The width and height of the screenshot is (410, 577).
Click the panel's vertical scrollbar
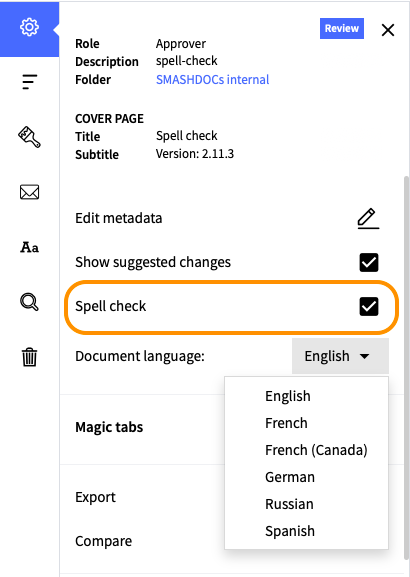point(406,368)
